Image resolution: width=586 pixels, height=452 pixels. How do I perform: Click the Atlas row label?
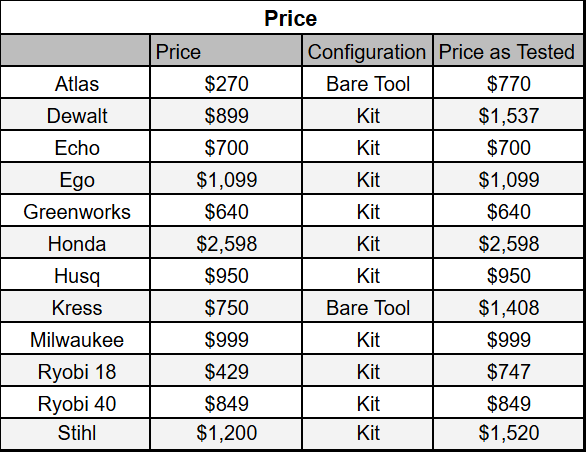pyautogui.click(x=75, y=83)
